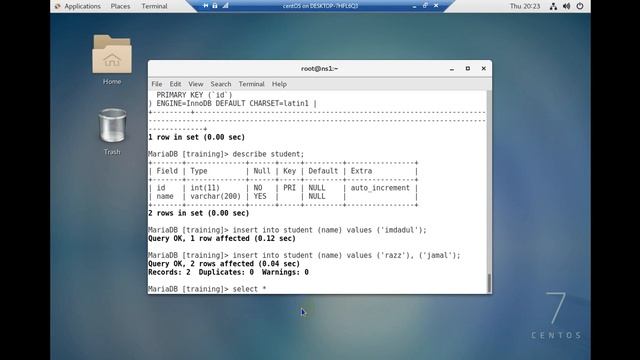Viewport: 640px width, 360px height.
Task: Click 'describe student;' command text
Action: [268, 154]
